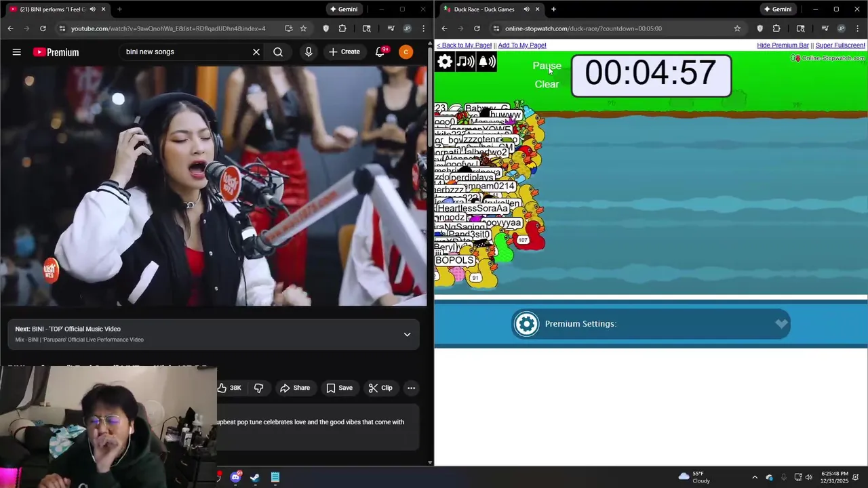Screen dimensions: 868x488
Task: Open the YouTube account avatar menu
Action: [x=406, y=52]
